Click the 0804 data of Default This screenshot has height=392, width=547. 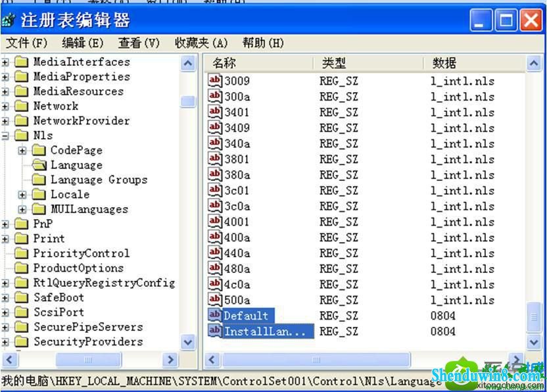pos(442,316)
